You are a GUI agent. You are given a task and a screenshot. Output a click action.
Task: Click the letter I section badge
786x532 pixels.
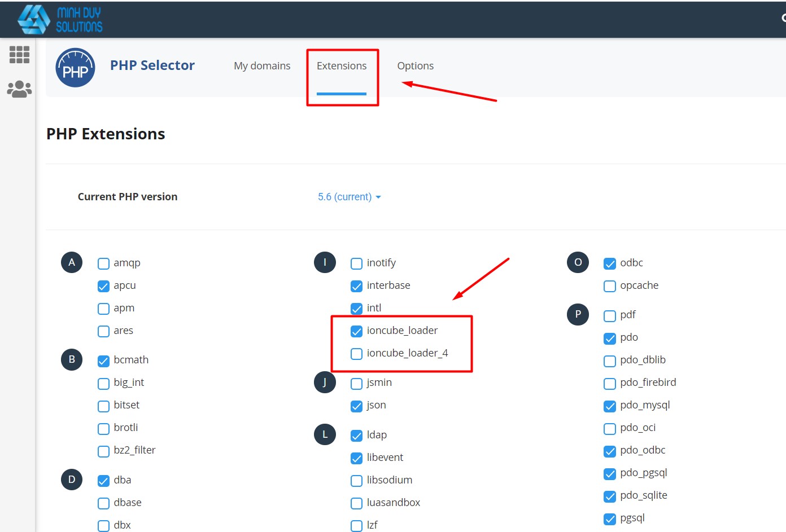coord(324,262)
